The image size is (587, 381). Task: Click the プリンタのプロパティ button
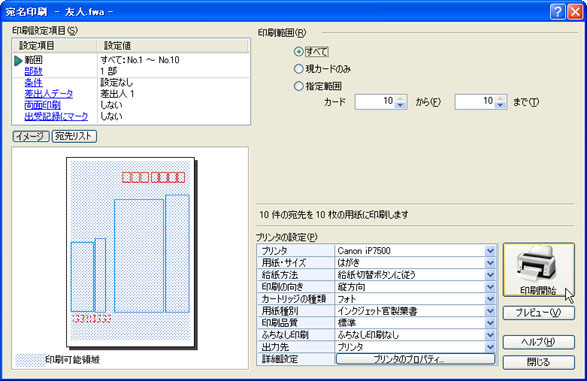(x=415, y=359)
